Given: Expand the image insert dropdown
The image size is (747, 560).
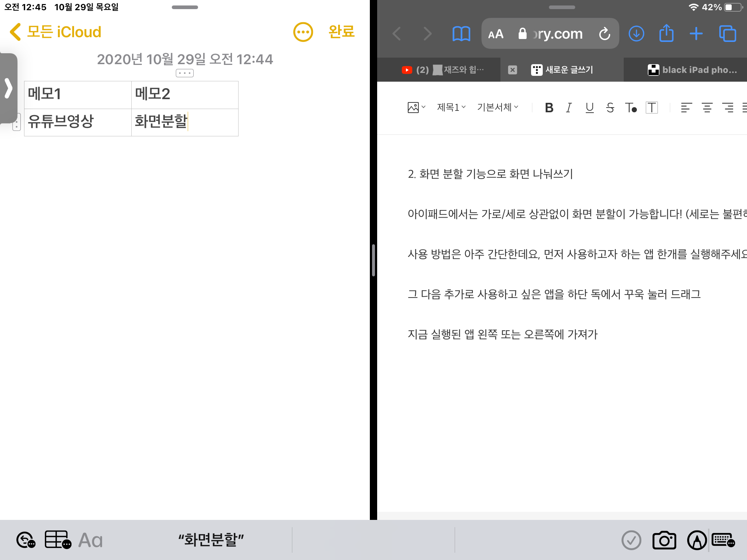Looking at the screenshot, I should click(x=417, y=107).
